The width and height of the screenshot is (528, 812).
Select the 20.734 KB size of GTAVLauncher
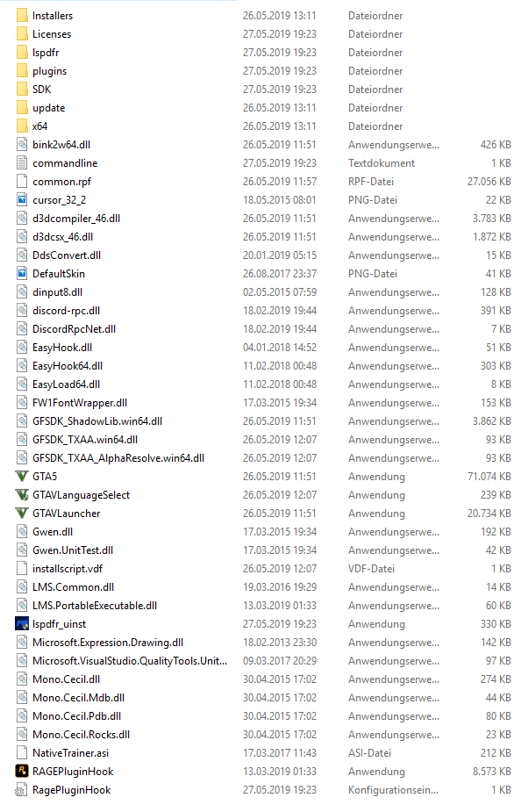[489, 514]
